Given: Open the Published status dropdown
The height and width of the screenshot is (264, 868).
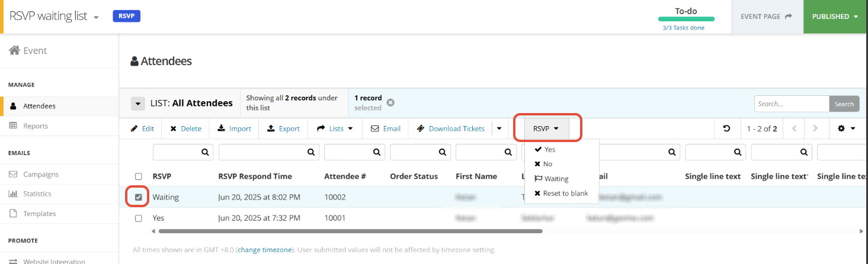Looking at the screenshot, I should coord(835,17).
